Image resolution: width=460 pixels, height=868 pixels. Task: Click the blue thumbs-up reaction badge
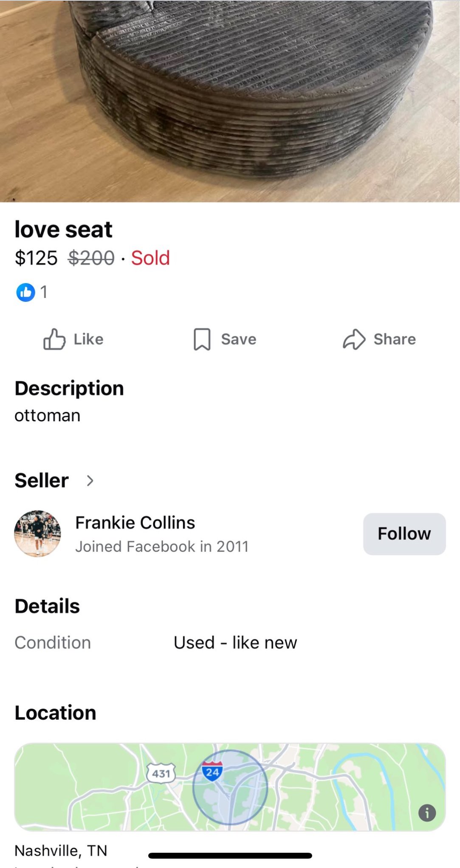[25, 292]
